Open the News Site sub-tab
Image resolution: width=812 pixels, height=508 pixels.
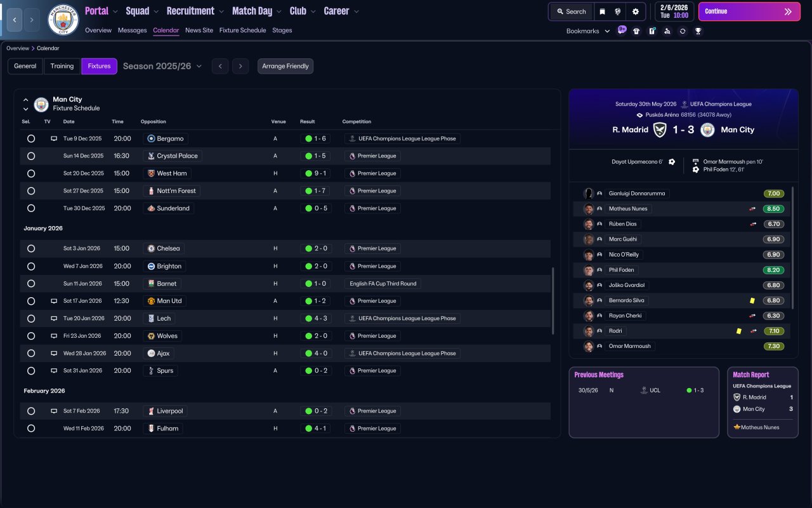click(x=199, y=30)
